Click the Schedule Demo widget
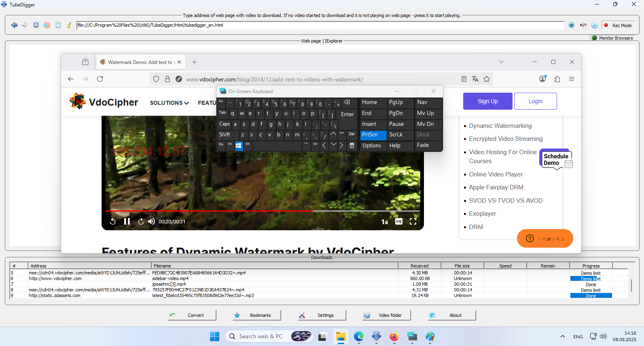644x346 pixels. [556, 159]
